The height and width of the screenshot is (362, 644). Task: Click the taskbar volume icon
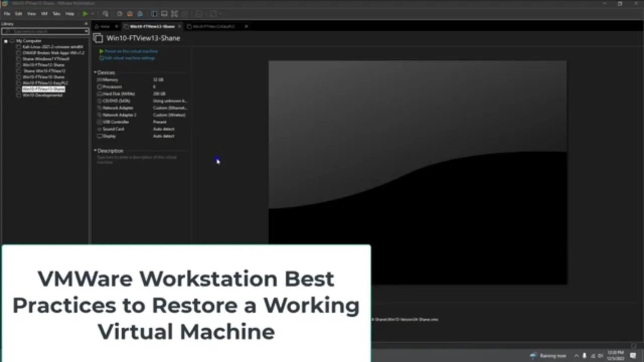[x=600, y=355]
